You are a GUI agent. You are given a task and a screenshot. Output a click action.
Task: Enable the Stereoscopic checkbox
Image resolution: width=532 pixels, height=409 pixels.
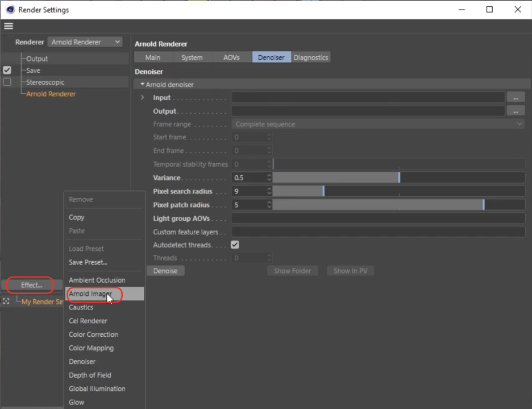pyautogui.click(x=7, y=82)
